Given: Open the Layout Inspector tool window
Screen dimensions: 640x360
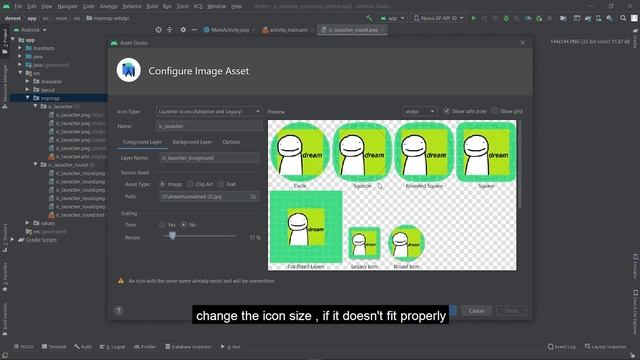Looking at the screenshot, I should pyautogui.click(x=606, y=347).
